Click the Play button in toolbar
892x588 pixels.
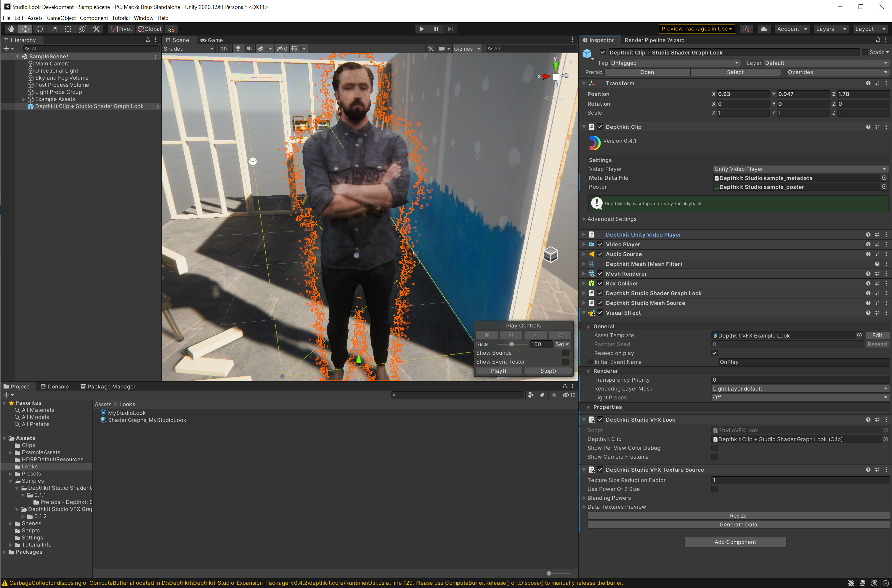[422, 29]
